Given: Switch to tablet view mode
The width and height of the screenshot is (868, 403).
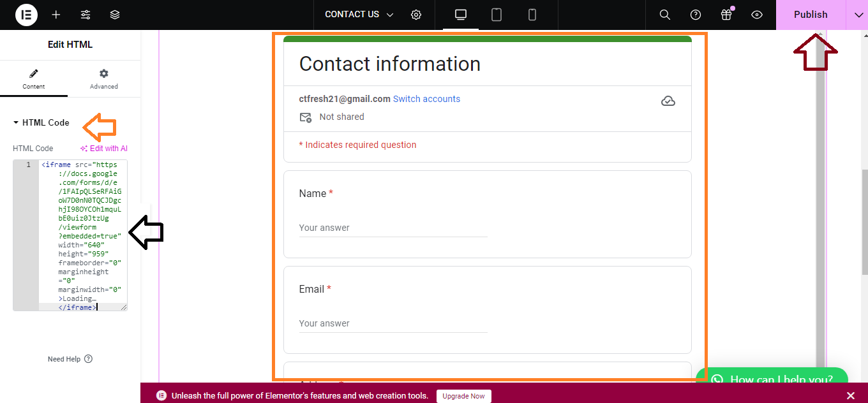Looking at the screenshot, I should (x=497, y=15).
